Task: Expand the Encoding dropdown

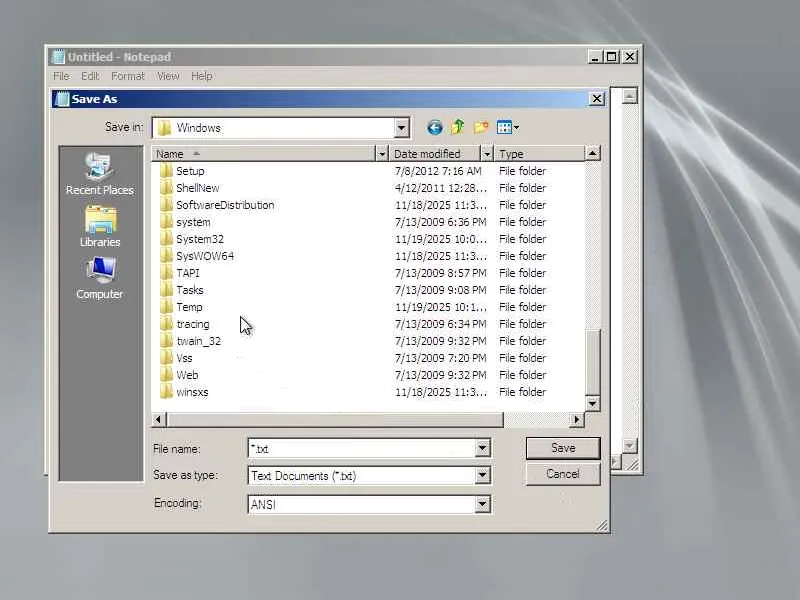Action: pos(483,504)
